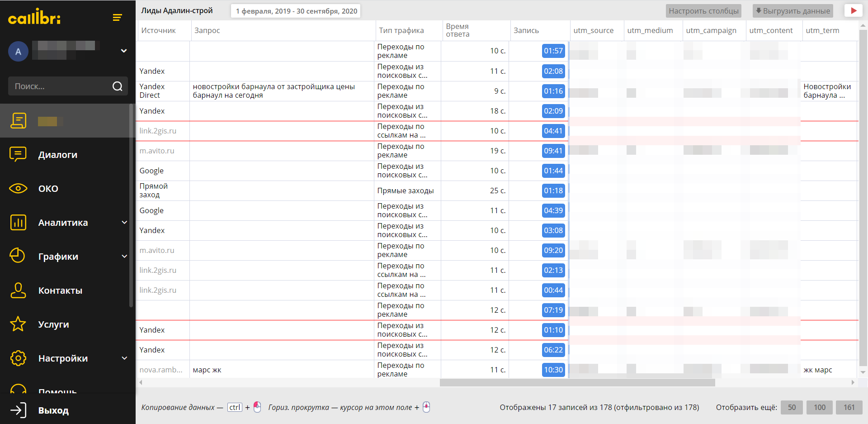Show 100 more records

pos(820,407)
